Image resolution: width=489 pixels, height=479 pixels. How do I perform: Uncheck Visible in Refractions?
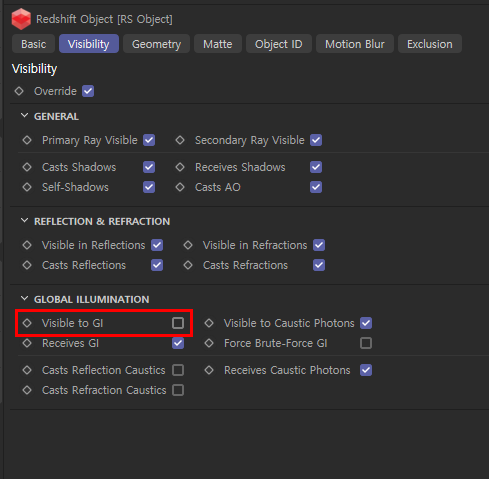click(x=319, y=245)
